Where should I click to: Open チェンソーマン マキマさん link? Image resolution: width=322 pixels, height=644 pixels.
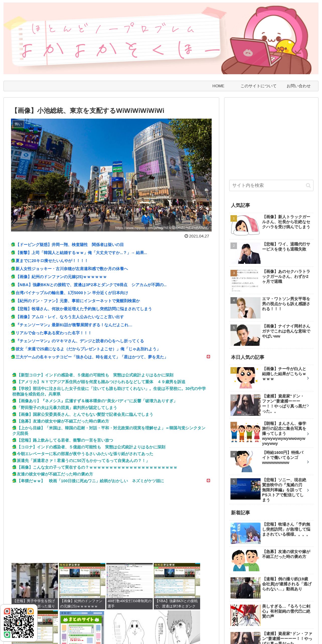80,341
